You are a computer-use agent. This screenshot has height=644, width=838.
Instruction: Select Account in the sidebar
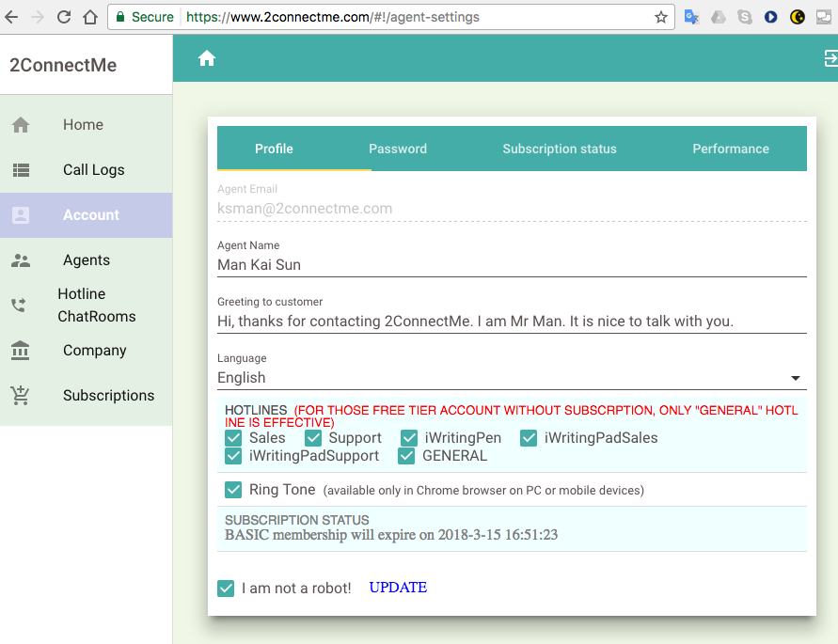pos(86,215)
